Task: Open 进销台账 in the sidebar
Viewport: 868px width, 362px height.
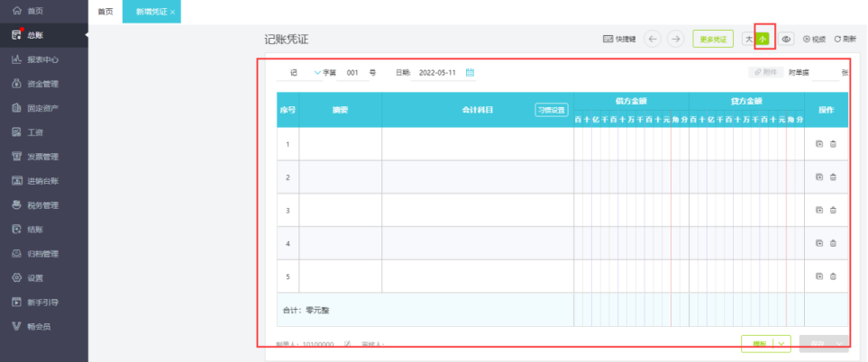Action: (x=42, y=181)
